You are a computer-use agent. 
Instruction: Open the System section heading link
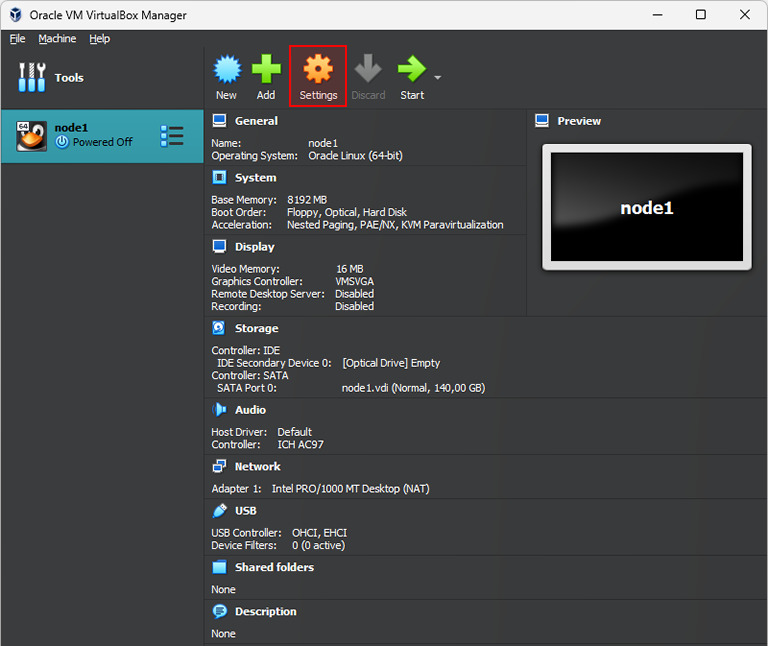point(255,178)
